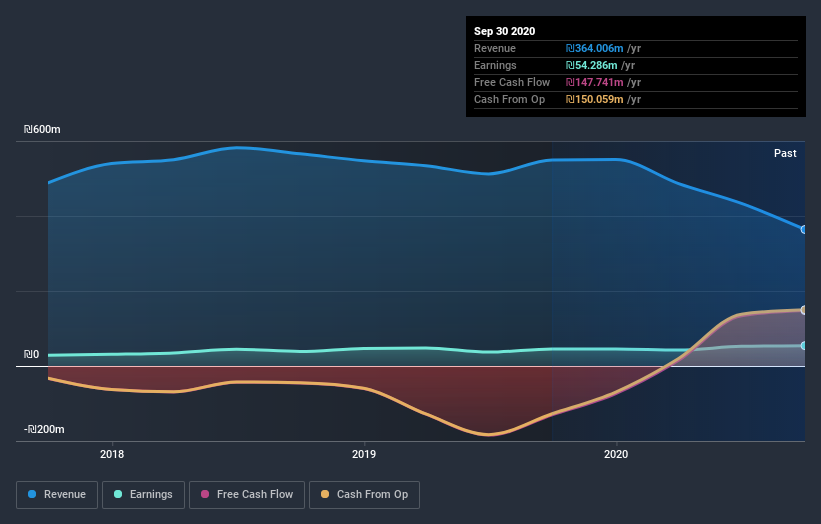Viewport: 821px width, 524px height.
Task: Click the ₪364.006m revenue value
Action: 594,48
